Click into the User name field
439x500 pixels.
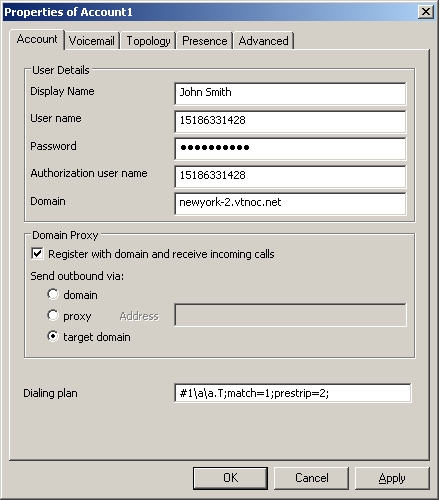coord(290,121)
